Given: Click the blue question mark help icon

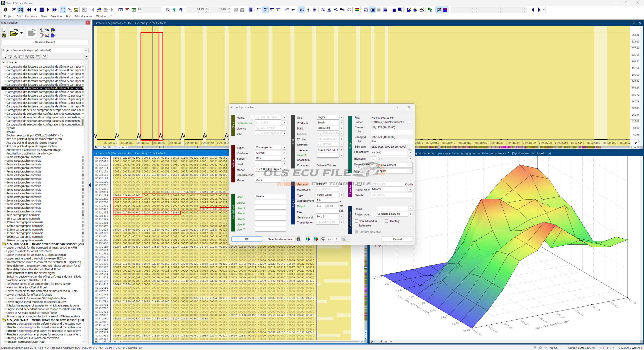Looking at the screenshot, I should 174,10.
